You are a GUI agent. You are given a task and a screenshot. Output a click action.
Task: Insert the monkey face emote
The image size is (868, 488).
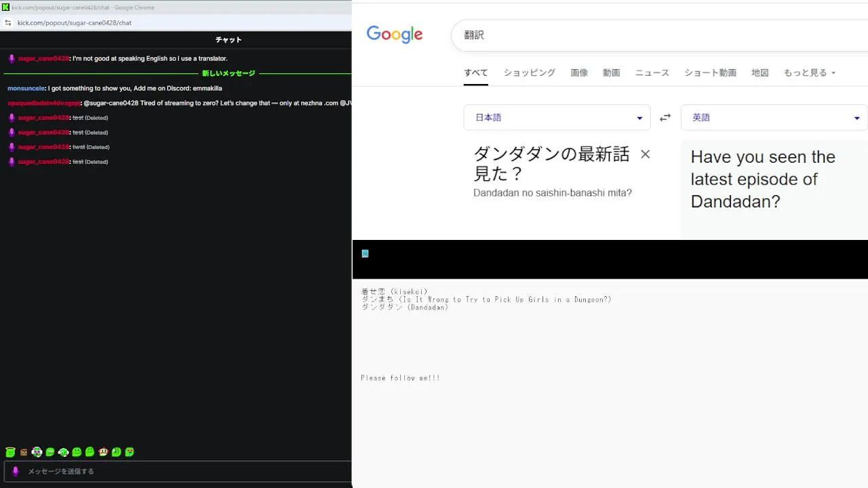pyautogui.click(x=103, y=452)
